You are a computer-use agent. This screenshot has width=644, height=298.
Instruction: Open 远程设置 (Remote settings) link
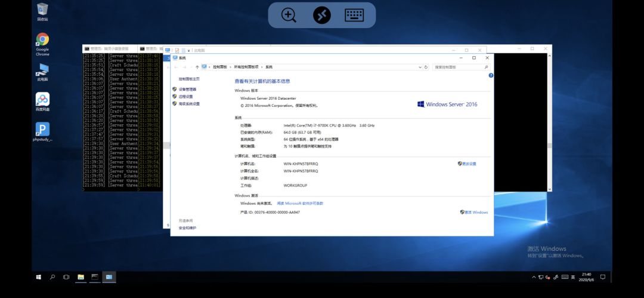[x=185, y=96]
